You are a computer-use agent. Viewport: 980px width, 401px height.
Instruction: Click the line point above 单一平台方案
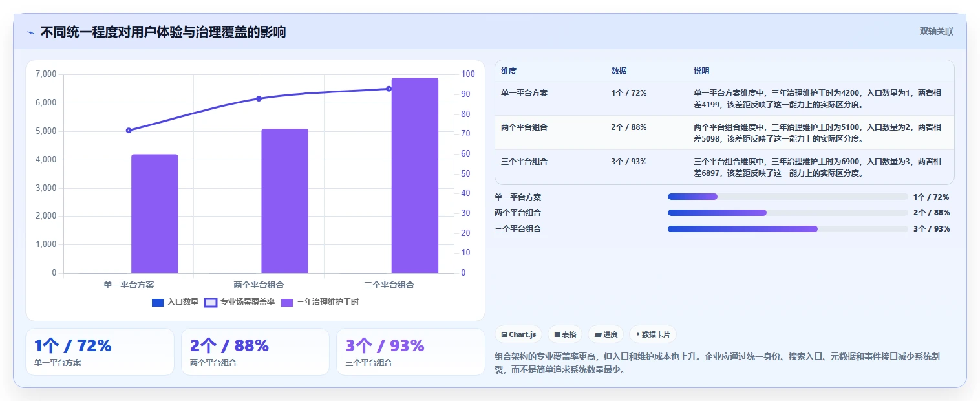[129, 131]
